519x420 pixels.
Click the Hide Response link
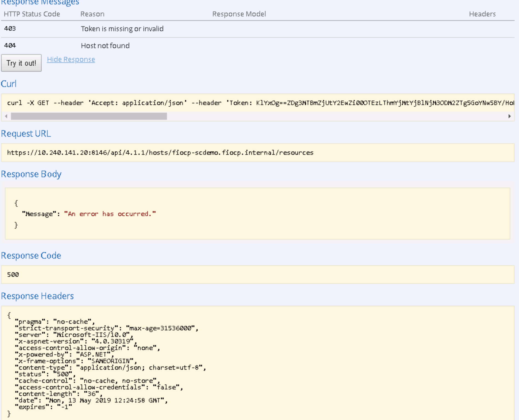coord(71,59)
